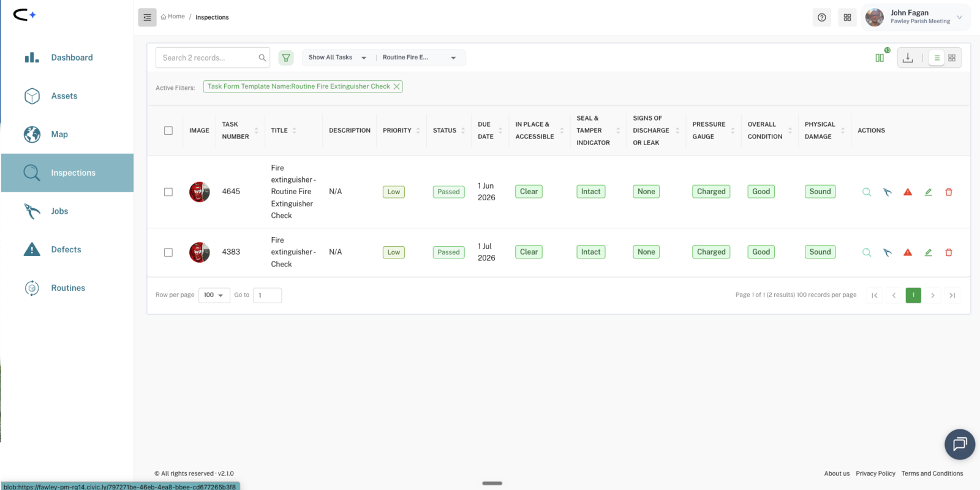Screen dimensions: 980x490
Task: Open the Privacy Policy link
Action: [x=875, y=473]
